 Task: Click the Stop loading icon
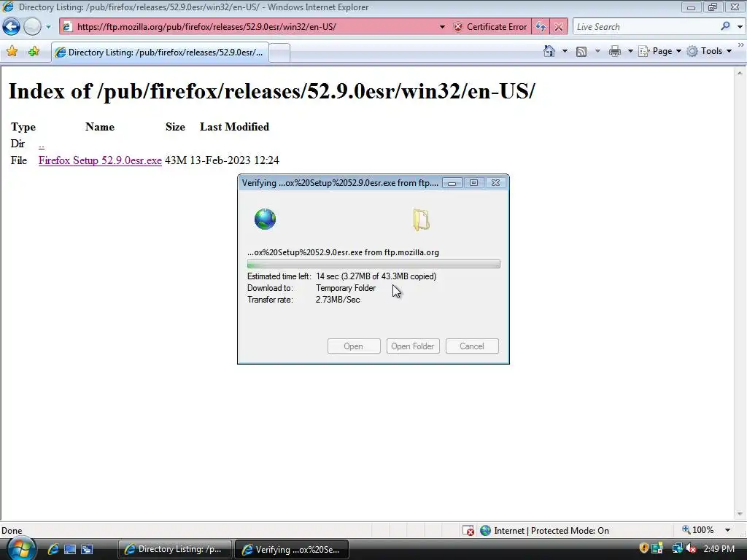pyautogui.click(x=559, y=27)
